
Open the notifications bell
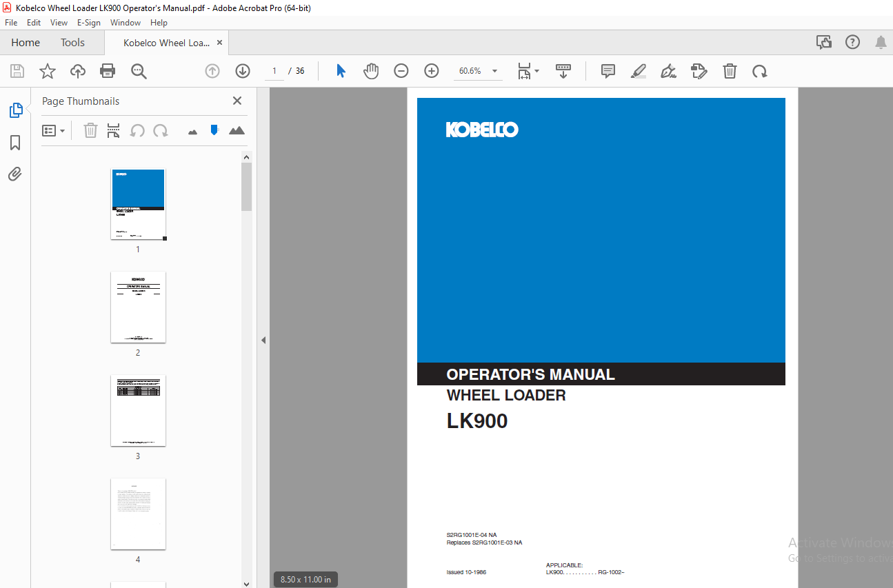881,43
